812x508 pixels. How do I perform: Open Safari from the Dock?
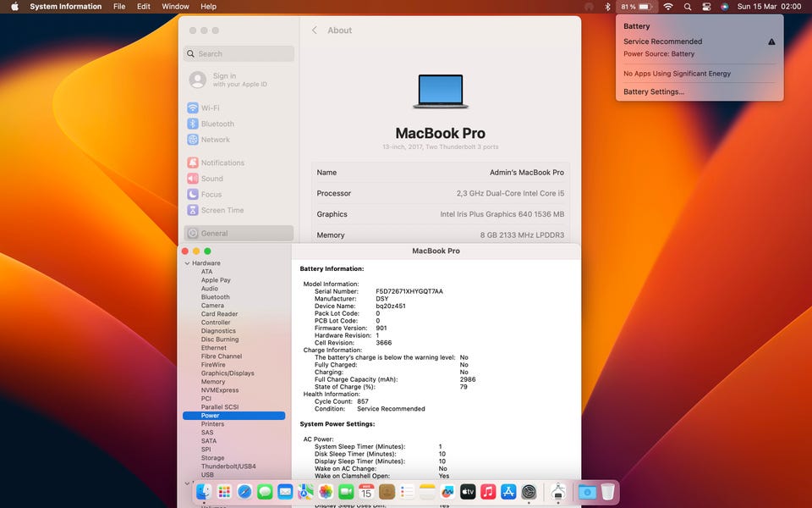point(244,492)
